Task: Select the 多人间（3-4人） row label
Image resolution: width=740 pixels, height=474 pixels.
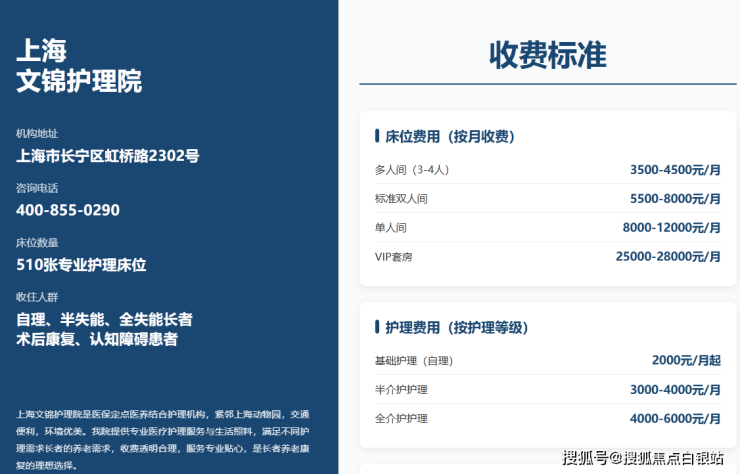Action: pos(412,170)
